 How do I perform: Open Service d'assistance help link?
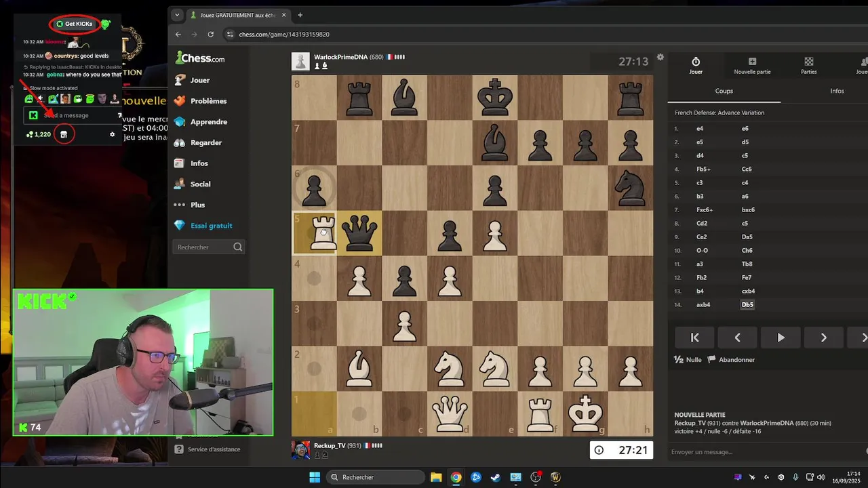click(208, 449)
